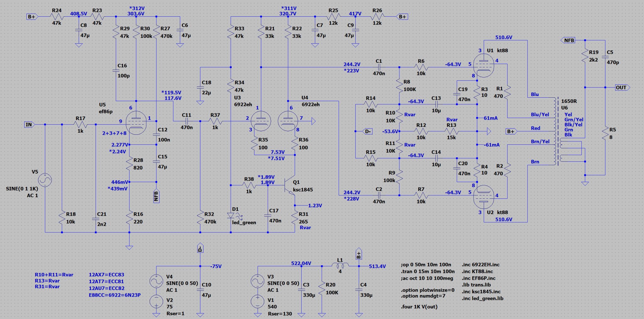Image resolution: width=644 pixels, height=319 pixels.
Task: Select the '522.04V' voltage annotation
Action: [301, 263]
